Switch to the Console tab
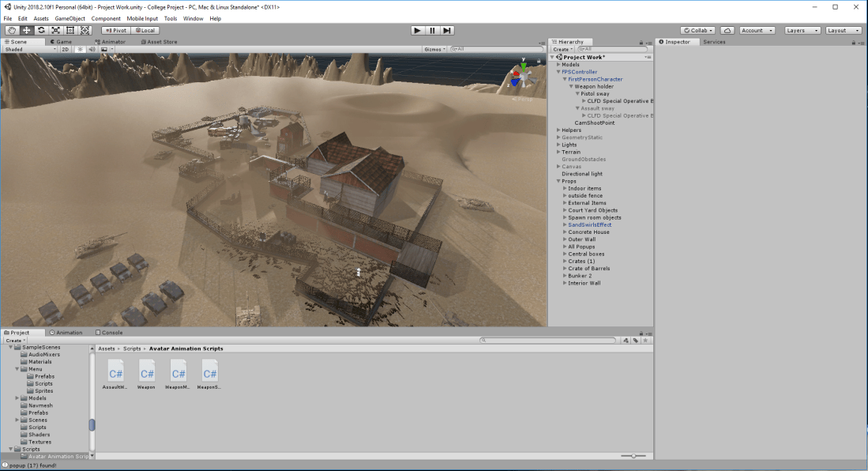The image size is (868, 471). 109,333
